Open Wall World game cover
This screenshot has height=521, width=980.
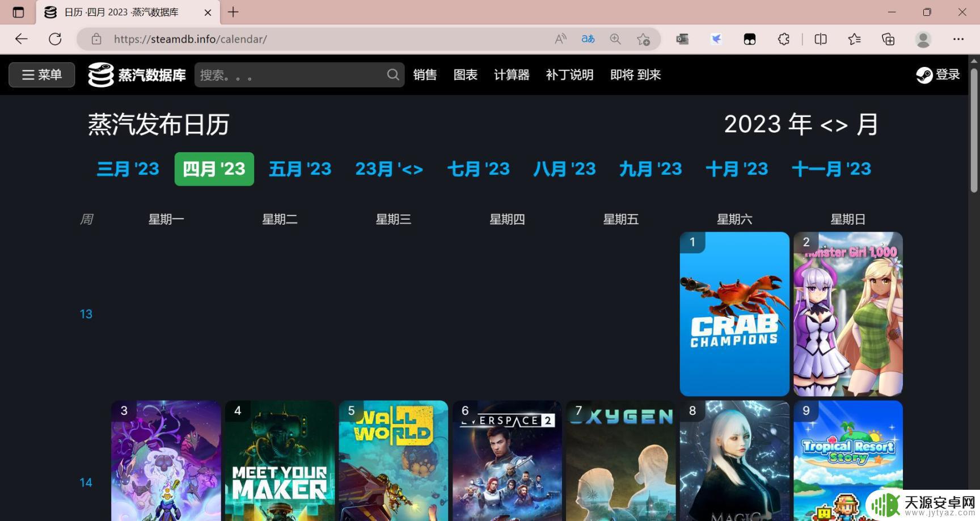[394, 461]
